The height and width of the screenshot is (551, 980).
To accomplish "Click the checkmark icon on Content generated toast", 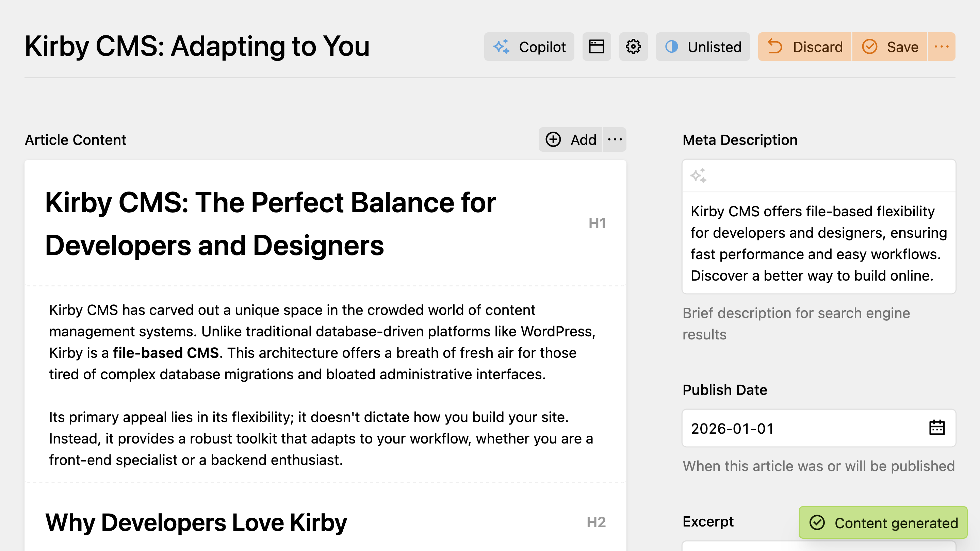I will [x=818, y=522].
